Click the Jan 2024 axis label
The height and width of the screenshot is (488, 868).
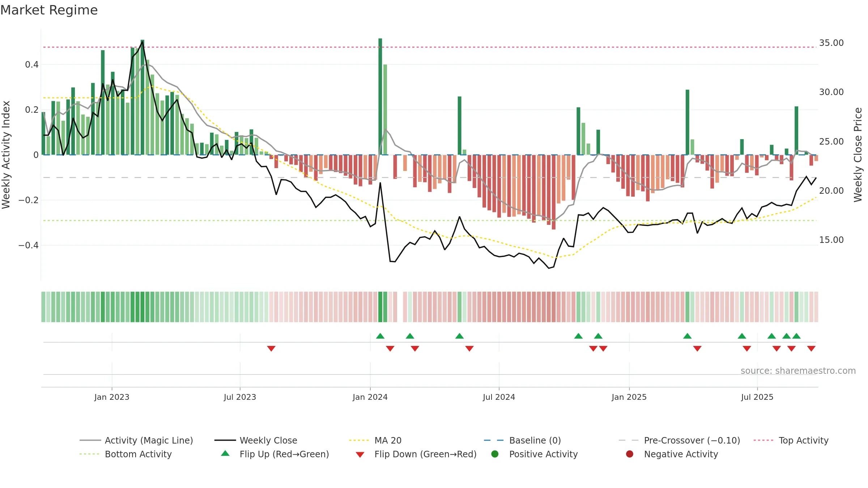point(370,397)
